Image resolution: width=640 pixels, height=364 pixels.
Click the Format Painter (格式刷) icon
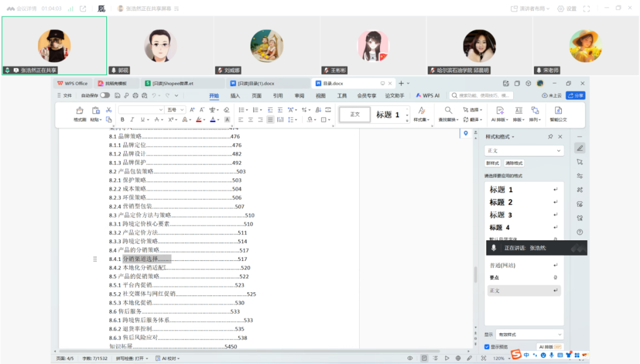click(79, 111)
